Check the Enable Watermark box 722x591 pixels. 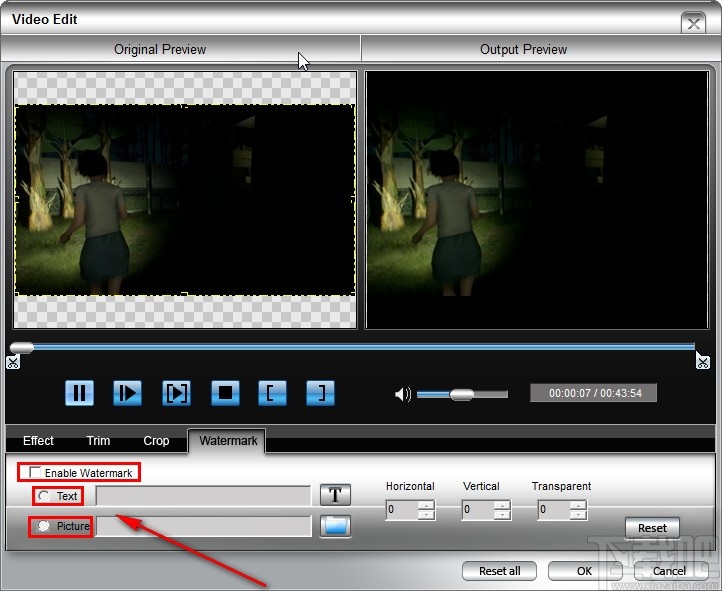click(36, 473)
